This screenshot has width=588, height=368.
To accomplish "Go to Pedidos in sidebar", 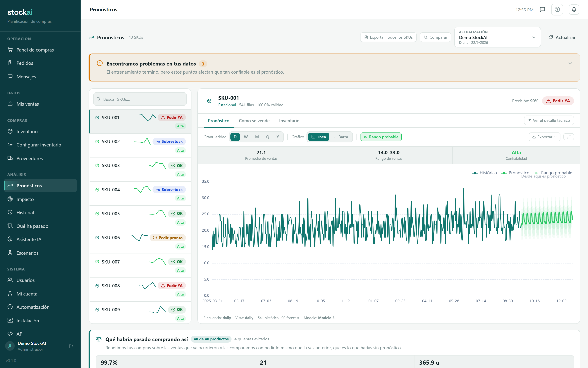I will coord(40,63).
